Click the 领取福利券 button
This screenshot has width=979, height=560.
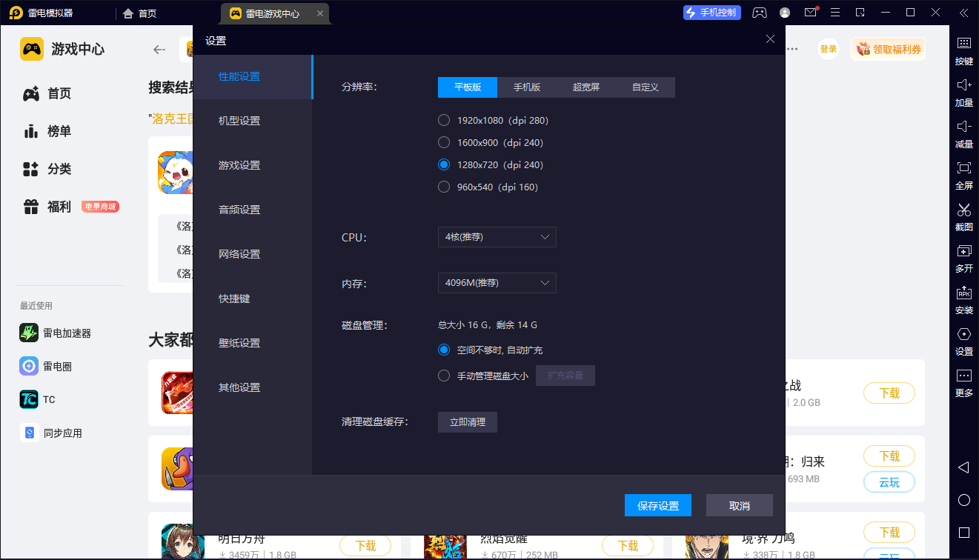coord(889,49)
